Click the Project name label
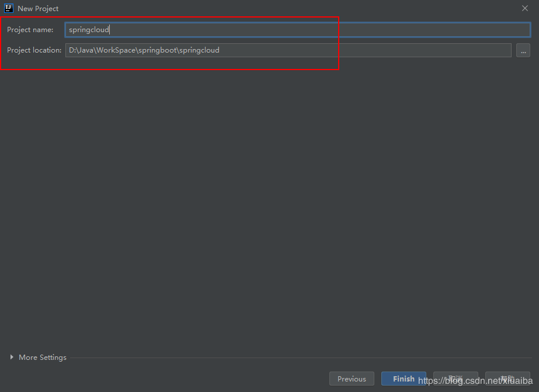The image size is (539, 392). click(x=30, y=30)
